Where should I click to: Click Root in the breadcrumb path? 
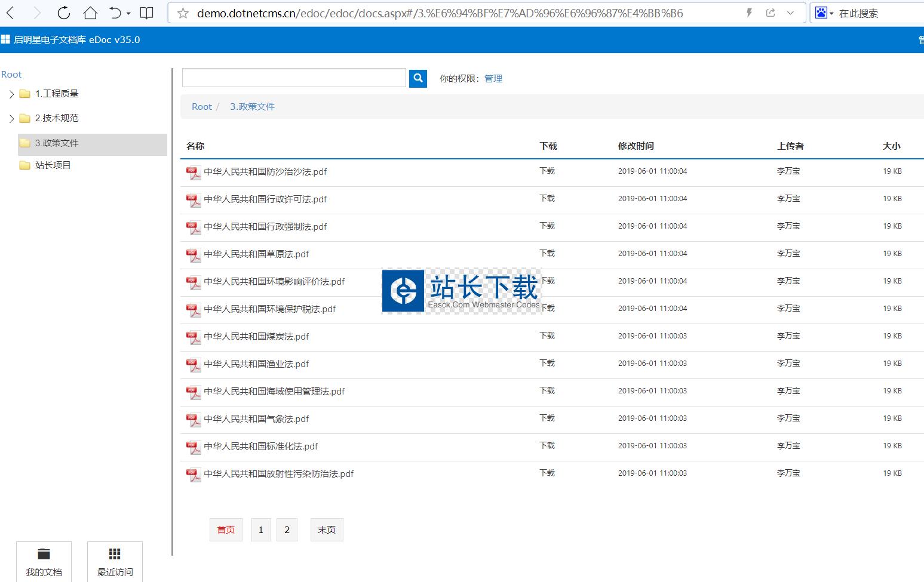(202, 107)
